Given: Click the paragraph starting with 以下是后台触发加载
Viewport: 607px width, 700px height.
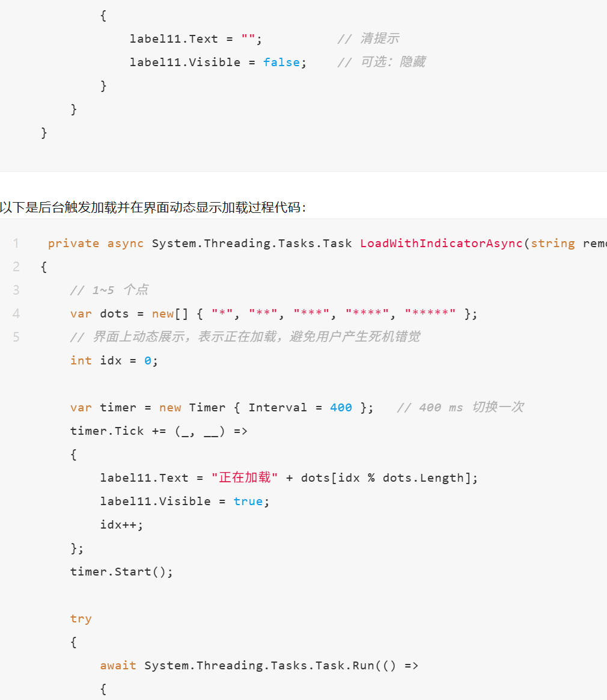Looking at the screenshot, I should [x=153, y=207].
